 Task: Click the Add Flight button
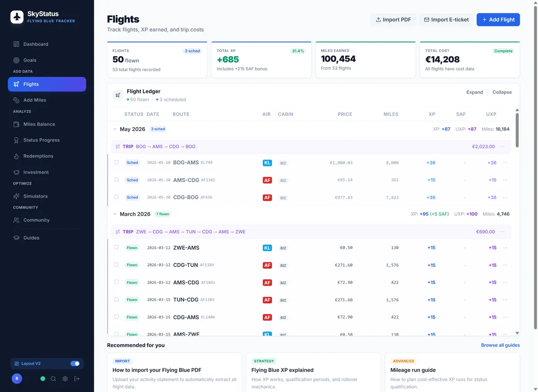[498, 19]
